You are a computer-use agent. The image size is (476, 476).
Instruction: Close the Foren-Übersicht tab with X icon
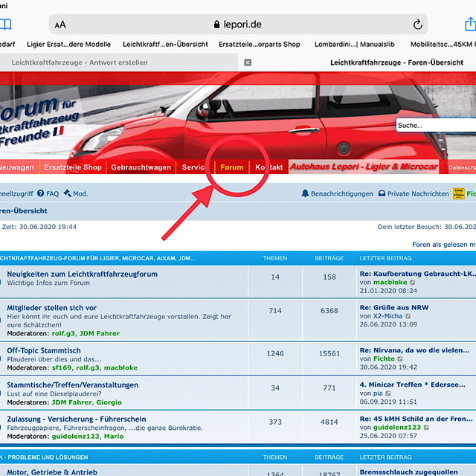248,63
